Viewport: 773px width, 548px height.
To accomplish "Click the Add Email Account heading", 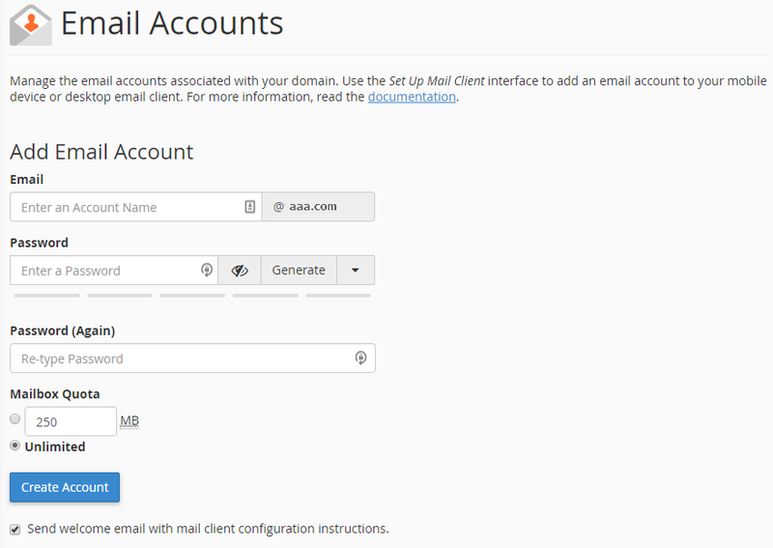I will point(101,152).
